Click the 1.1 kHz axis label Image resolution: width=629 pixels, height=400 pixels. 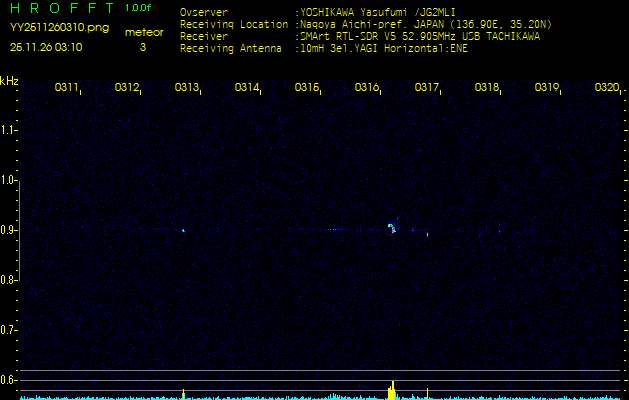[8, 130]
